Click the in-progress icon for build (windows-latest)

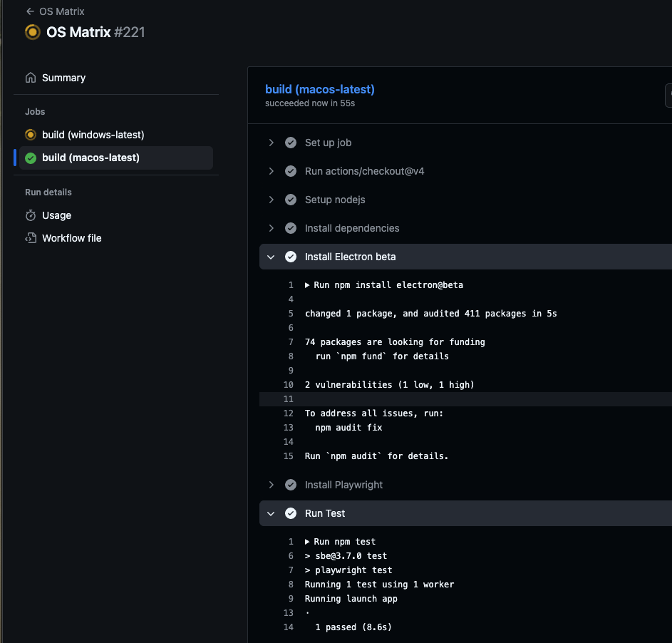point(30,135)
